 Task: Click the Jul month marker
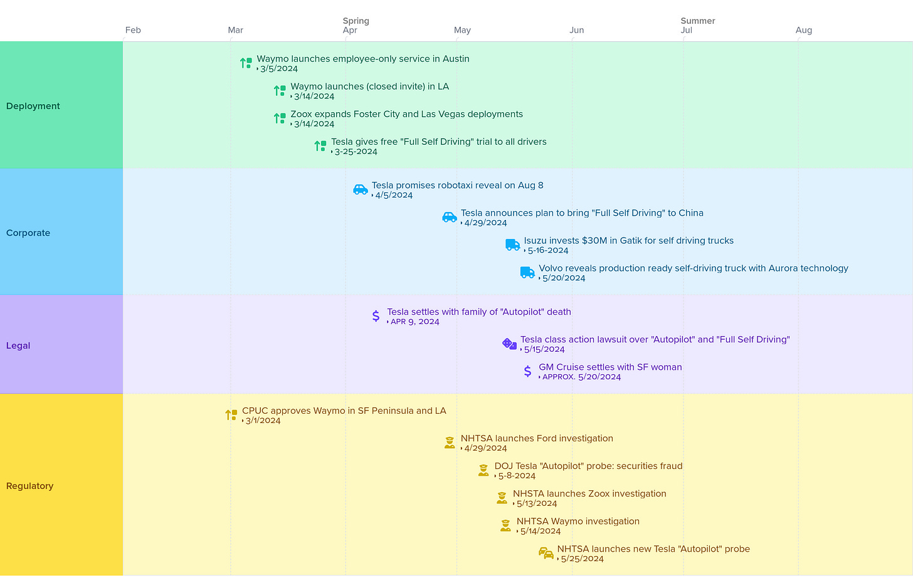(x=686, y=30)
